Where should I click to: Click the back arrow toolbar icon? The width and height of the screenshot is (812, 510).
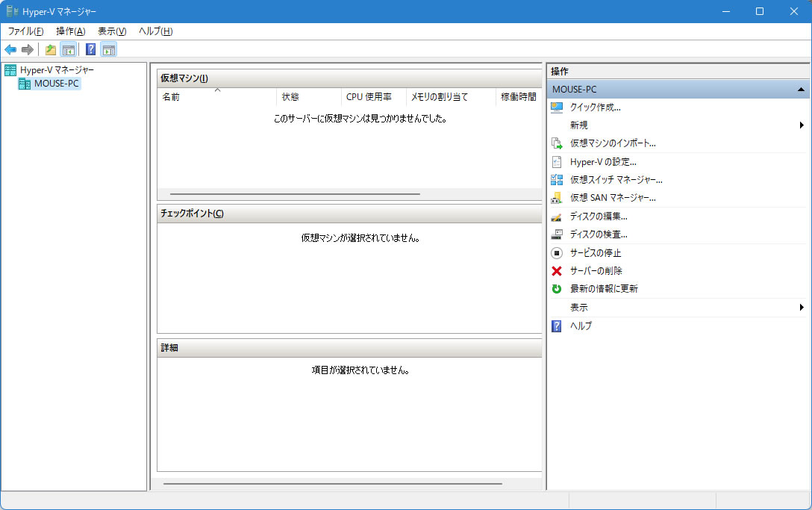point(10,50)
